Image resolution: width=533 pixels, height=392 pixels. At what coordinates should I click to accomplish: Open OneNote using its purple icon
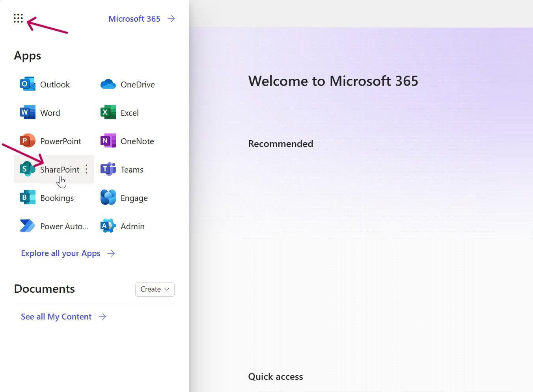pos(108,141)
